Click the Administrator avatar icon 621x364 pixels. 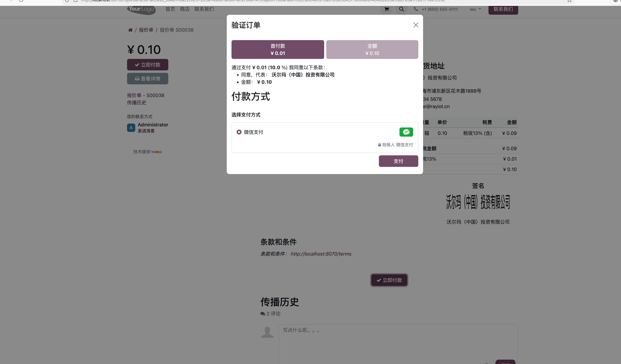tap(131, 128)
